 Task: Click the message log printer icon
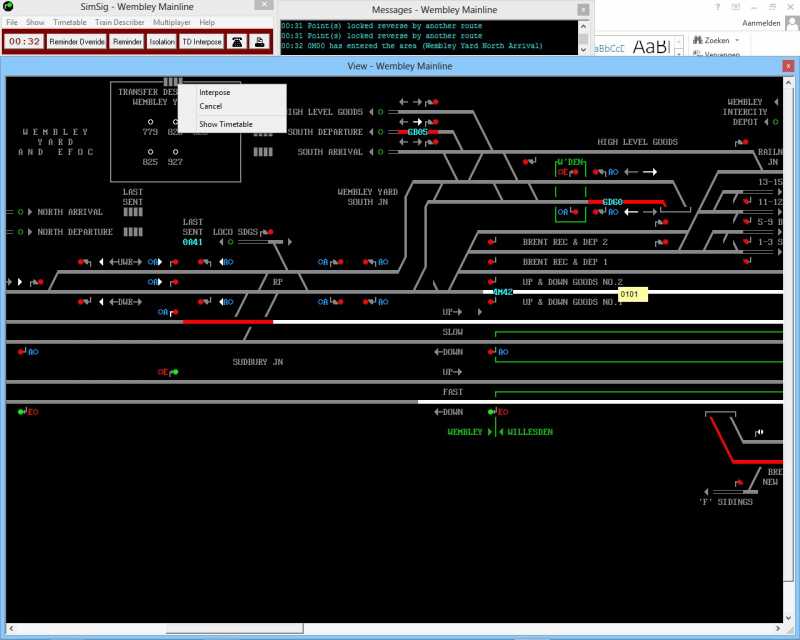click(260, 42)
